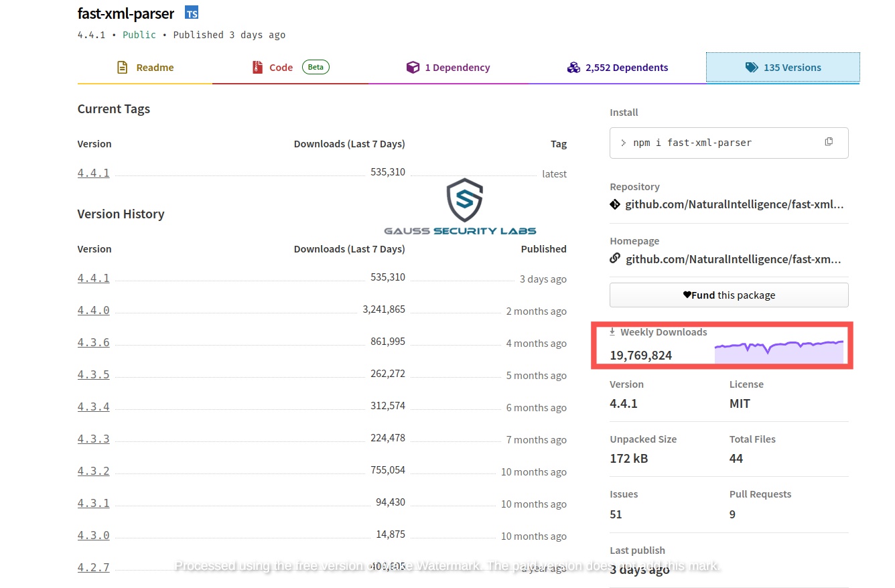This screenshot has height=588, width=895.
Task: Click the 14,875 downloads figure
Action: (x=391, y=534)
